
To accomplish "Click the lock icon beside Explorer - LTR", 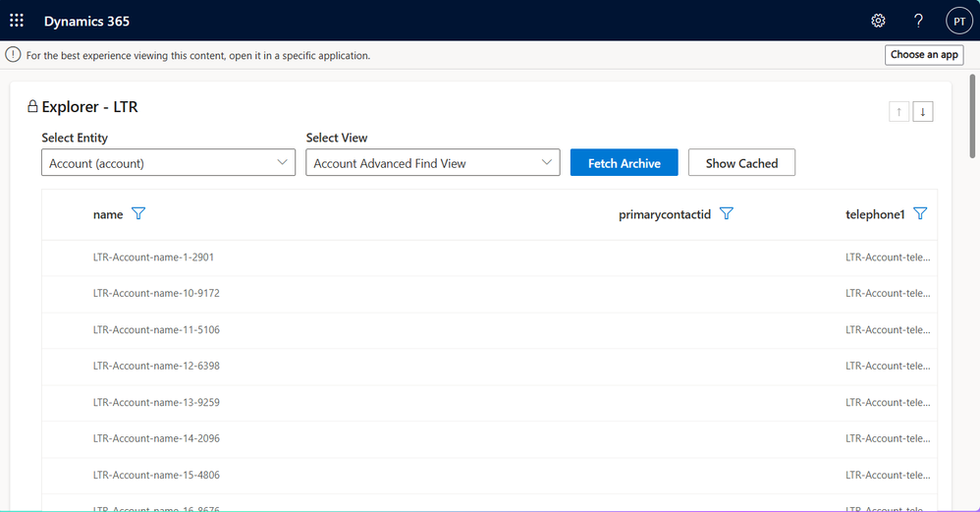I will pyautogui.click(x=32, y=106).
